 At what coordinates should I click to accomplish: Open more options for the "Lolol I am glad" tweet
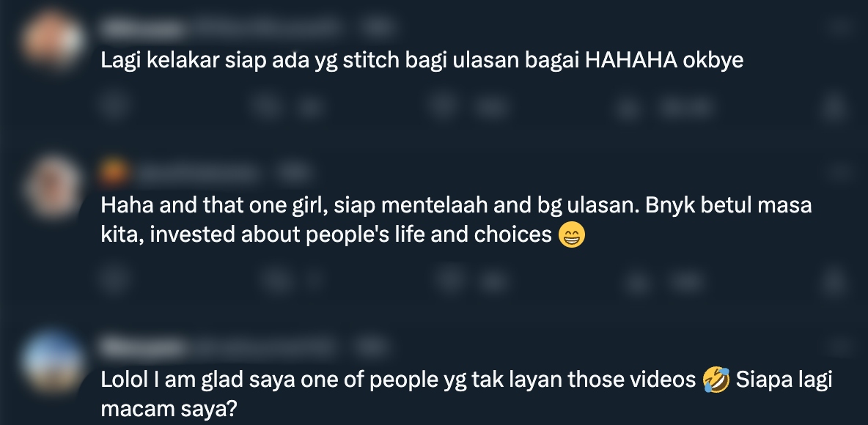[841, 347]
